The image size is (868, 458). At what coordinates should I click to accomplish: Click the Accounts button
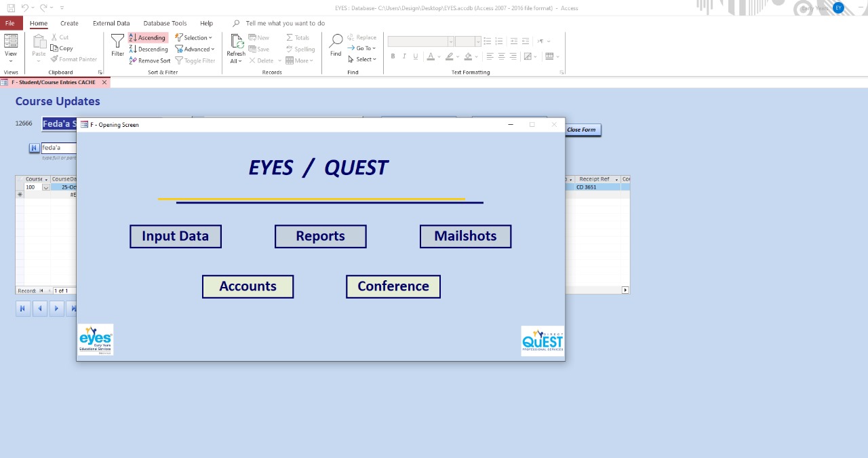(248, 286)
